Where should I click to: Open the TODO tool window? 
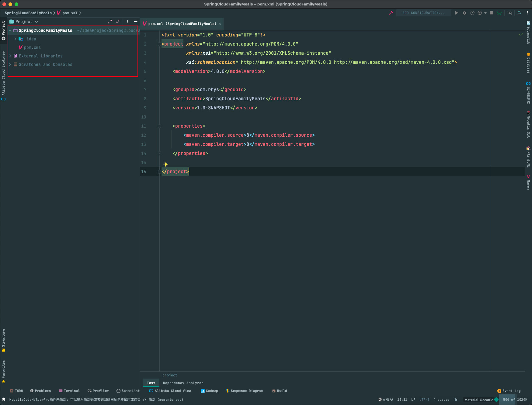point(16,391)
